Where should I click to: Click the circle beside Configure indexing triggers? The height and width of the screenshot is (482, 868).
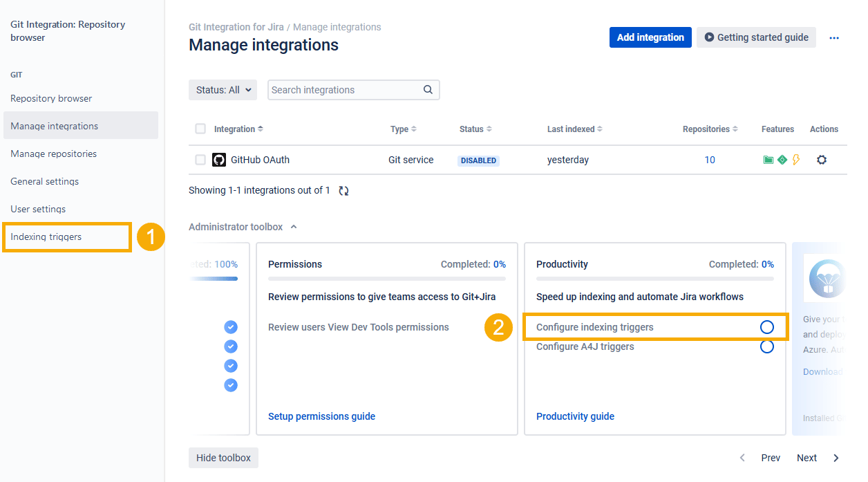(766, 327)
